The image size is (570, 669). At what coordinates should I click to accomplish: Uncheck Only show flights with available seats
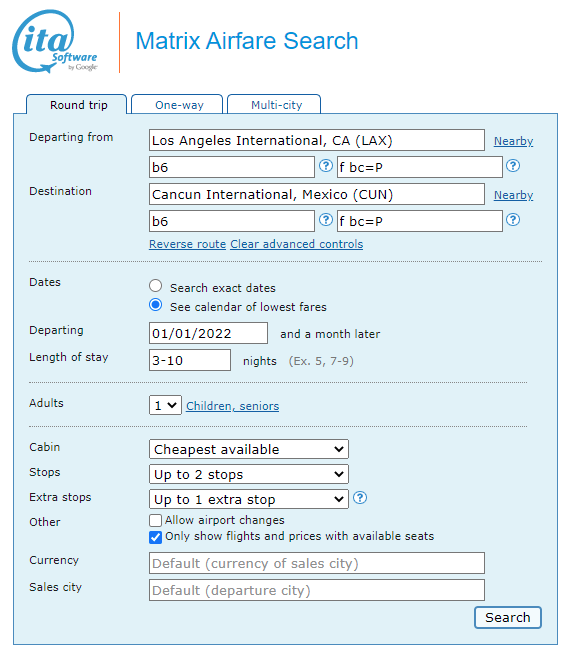[x=155, y=537]
